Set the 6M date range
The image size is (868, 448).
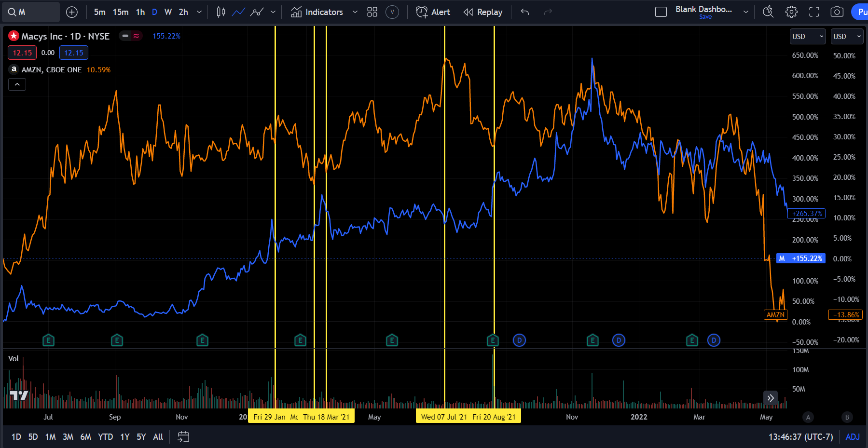point(85,437)
